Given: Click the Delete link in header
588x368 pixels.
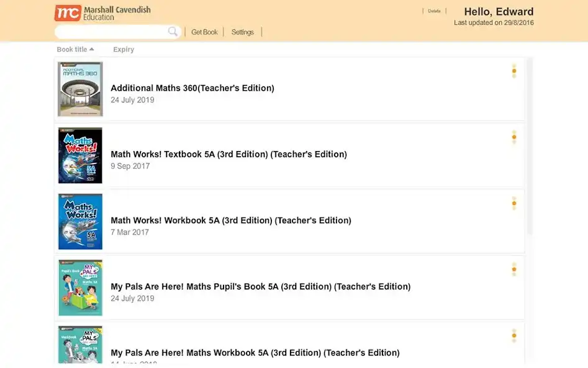Looking at the screenshot, I should [434, 11].
